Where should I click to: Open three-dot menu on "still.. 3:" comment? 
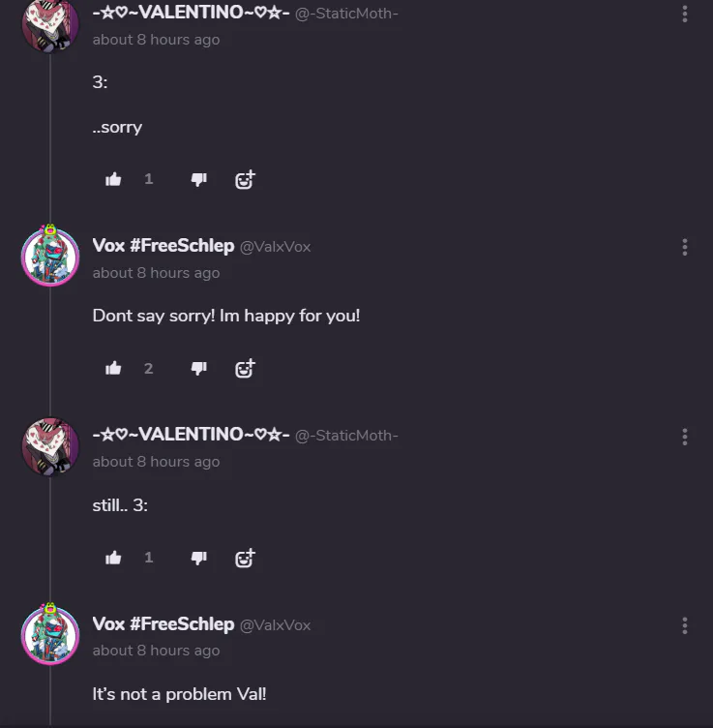(685, 437)
